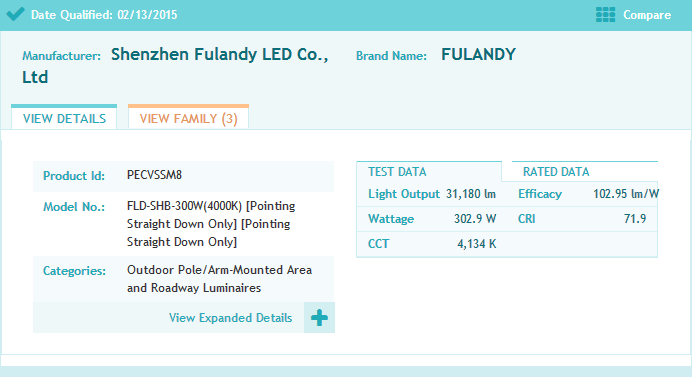The height and width of the screenshot is (379, 696).
Task: Click the Compare grid icon
Action: click(x=605, y=15)
